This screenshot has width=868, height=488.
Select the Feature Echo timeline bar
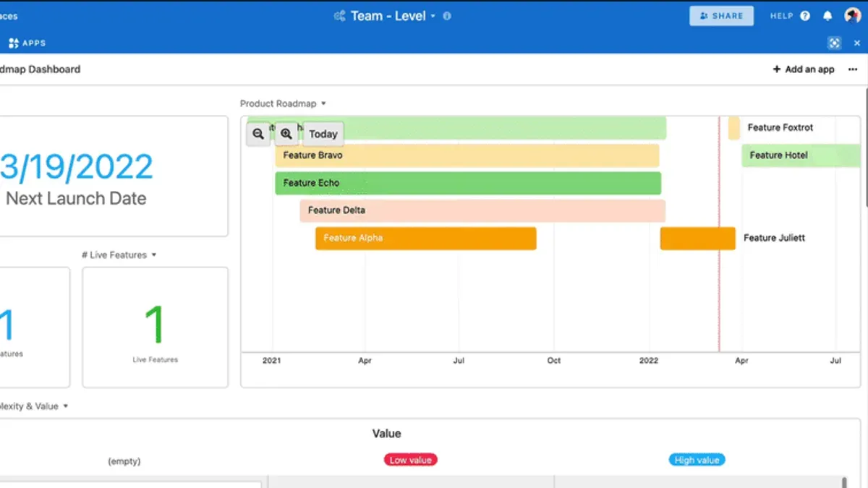pyautogui.click(x=468, y=183)
